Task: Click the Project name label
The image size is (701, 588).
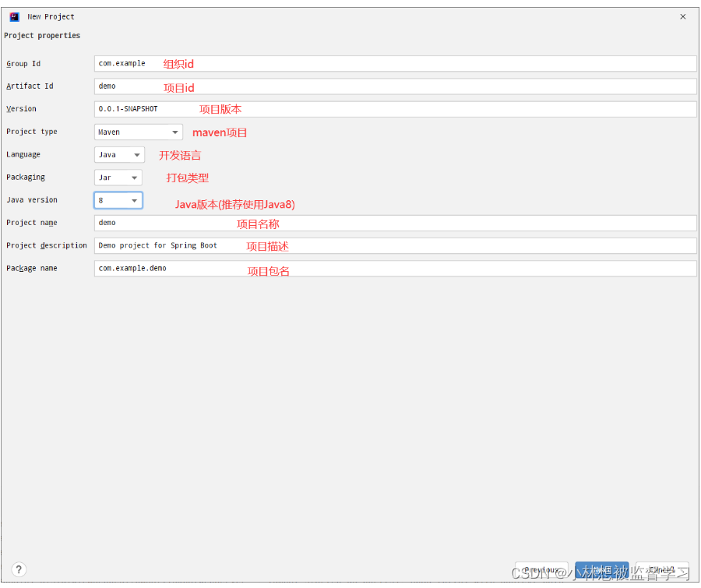Action: tap(32, 223)
